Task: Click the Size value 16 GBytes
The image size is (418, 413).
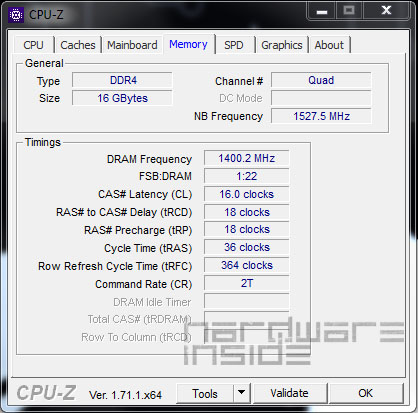Action: [122, 98]
